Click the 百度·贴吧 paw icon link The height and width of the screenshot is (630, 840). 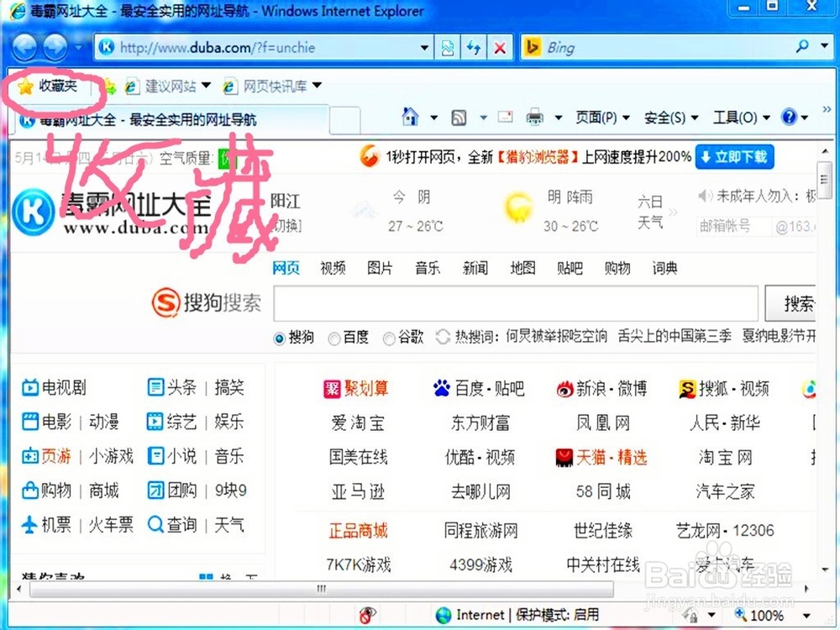click(479, 388)
